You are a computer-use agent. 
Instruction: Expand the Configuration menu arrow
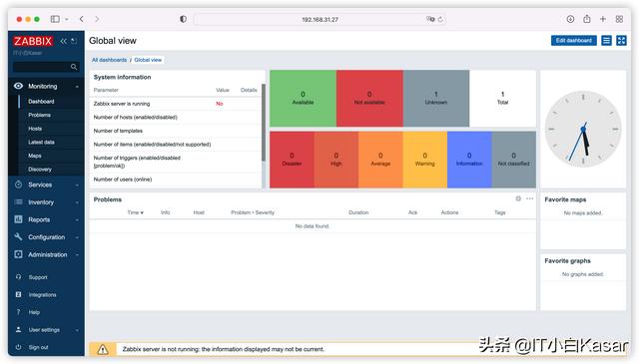tap(77, 237)
